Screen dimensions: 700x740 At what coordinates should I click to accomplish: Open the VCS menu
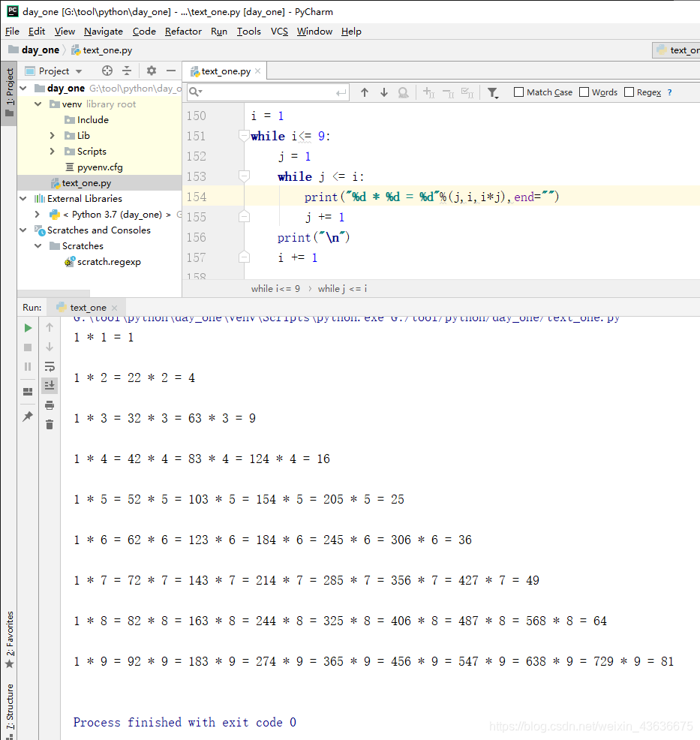coord(279,32)
